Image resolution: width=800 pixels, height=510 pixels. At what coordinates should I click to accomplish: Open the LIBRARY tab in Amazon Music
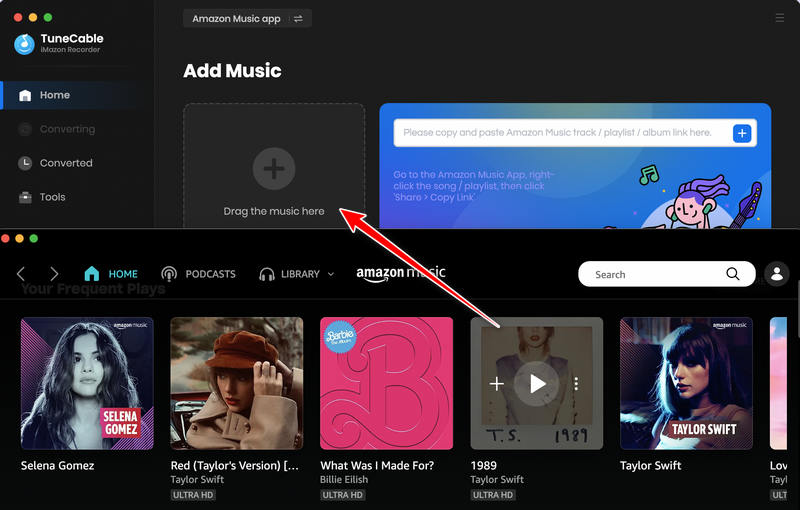coord(289,274)
